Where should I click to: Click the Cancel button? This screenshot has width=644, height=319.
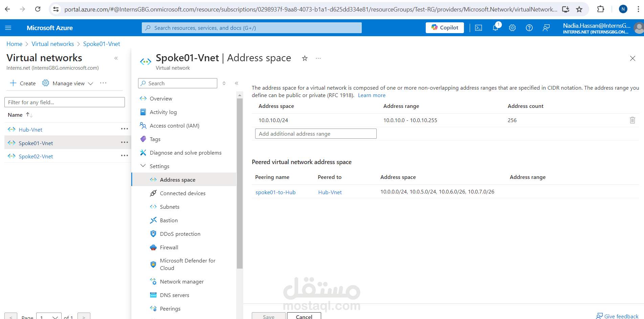pyautogui.click(x=304, y=316)
